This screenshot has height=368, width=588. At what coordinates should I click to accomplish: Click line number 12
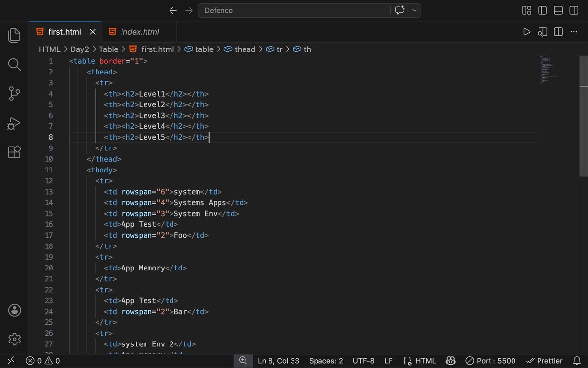click(x=49, y=181)
